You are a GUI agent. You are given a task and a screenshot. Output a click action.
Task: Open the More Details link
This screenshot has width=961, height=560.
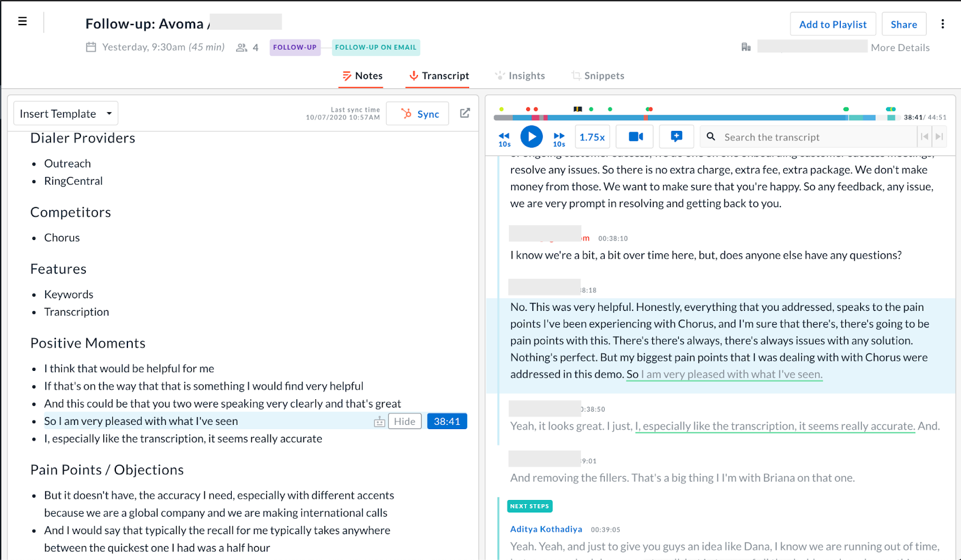(900, 47)
